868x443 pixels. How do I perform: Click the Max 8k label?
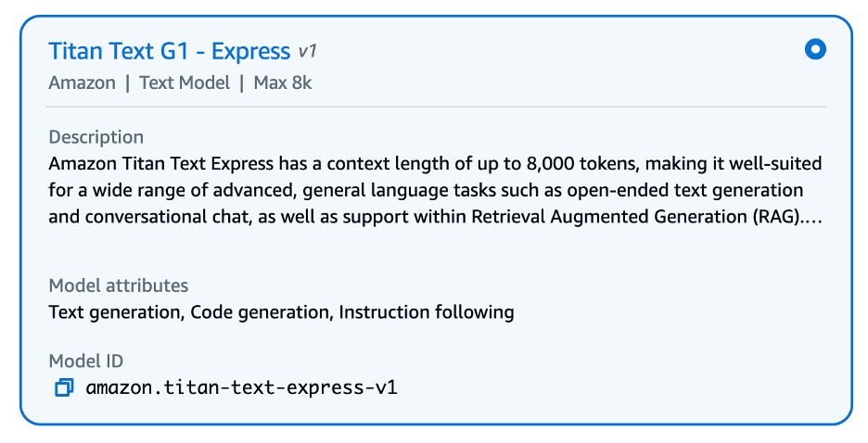click(x=283, y=82)
